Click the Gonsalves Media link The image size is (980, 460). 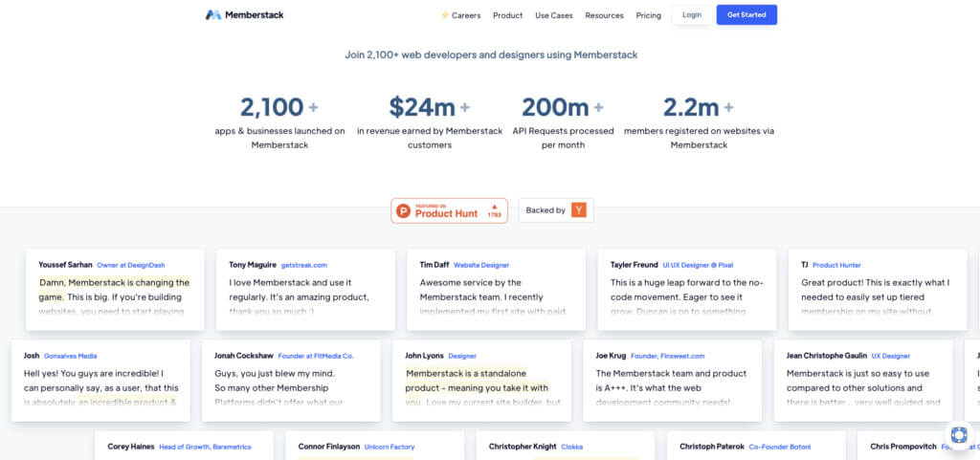tap(71, 357)
